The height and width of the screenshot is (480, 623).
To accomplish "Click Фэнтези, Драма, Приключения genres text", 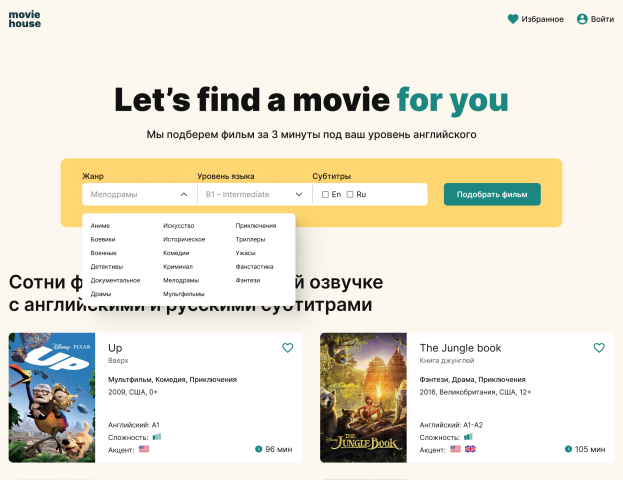I will point(472,379).
